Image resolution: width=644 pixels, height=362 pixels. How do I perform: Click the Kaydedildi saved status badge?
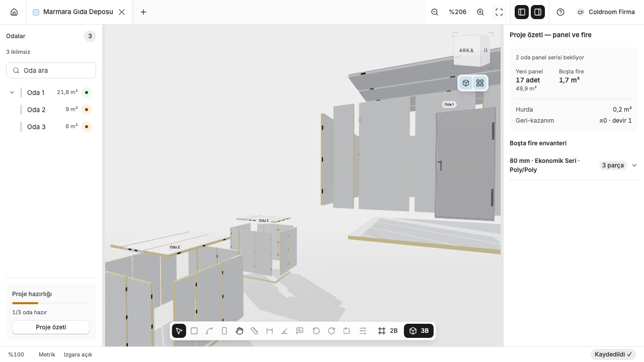click(x=613, y=354)
